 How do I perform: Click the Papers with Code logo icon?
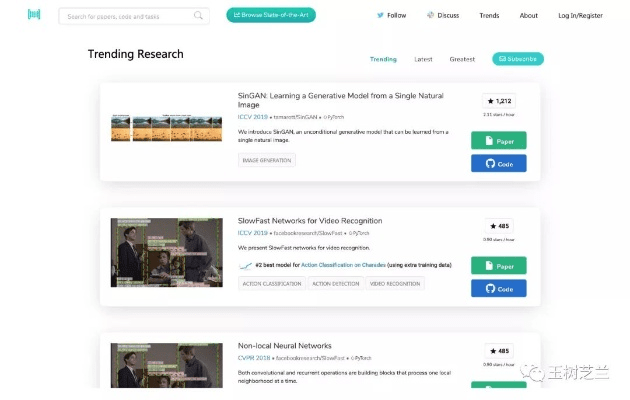point(34,15)
